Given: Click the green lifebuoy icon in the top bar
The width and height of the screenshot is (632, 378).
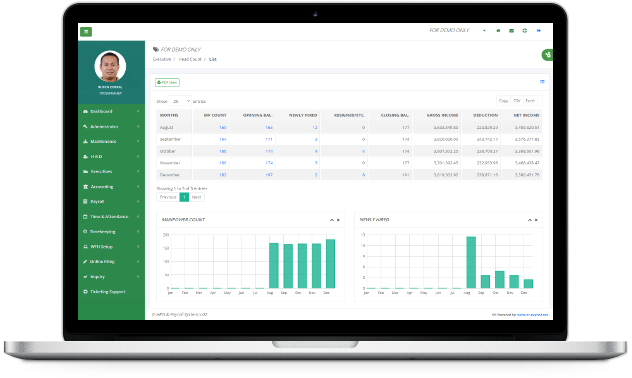Looking at the screenshot, I should tap(525, 31).
